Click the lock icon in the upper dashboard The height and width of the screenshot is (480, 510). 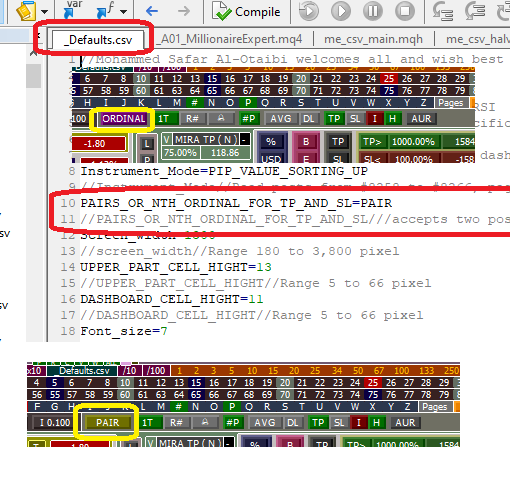pyautogui.click(x=221, y=119)
